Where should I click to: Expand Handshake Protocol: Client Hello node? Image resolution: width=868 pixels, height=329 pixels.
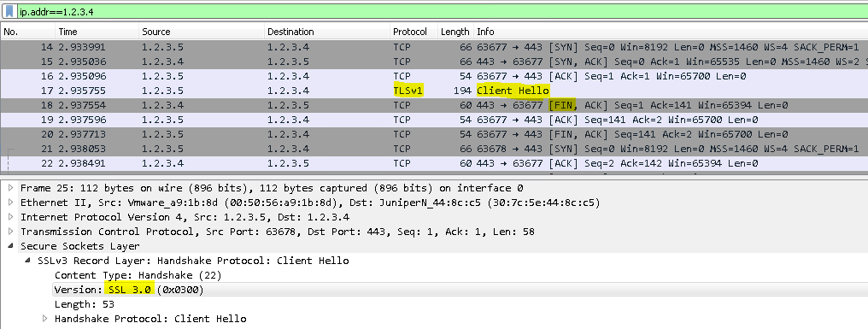45,319
